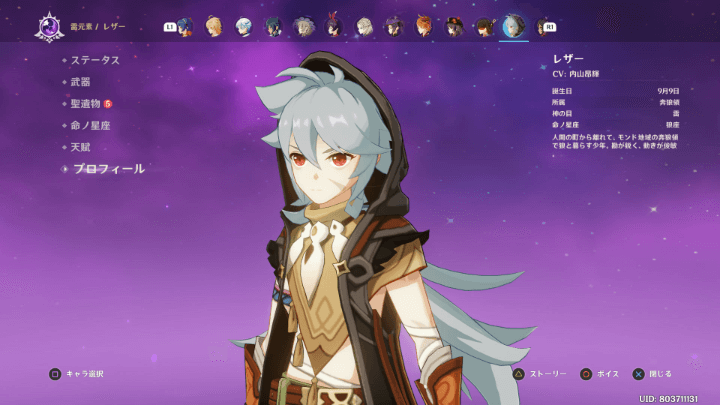Open the 聖遺物 menu item

[85, 104]
